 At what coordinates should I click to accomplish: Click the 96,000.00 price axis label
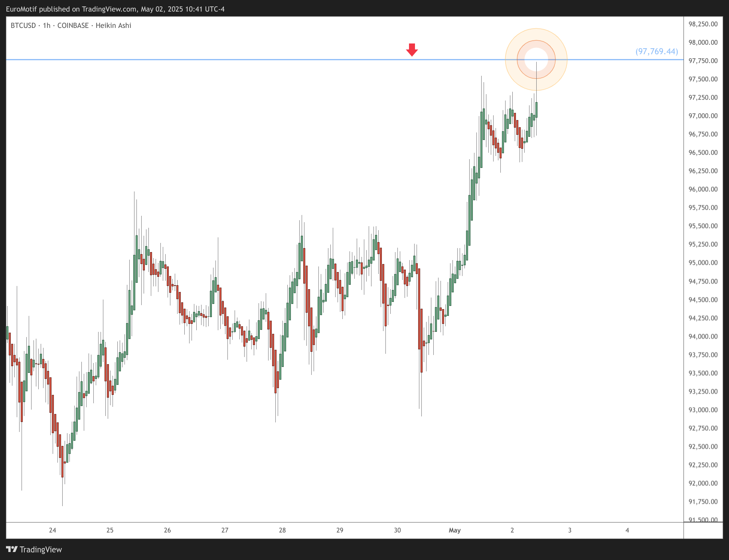coord(703,189)
